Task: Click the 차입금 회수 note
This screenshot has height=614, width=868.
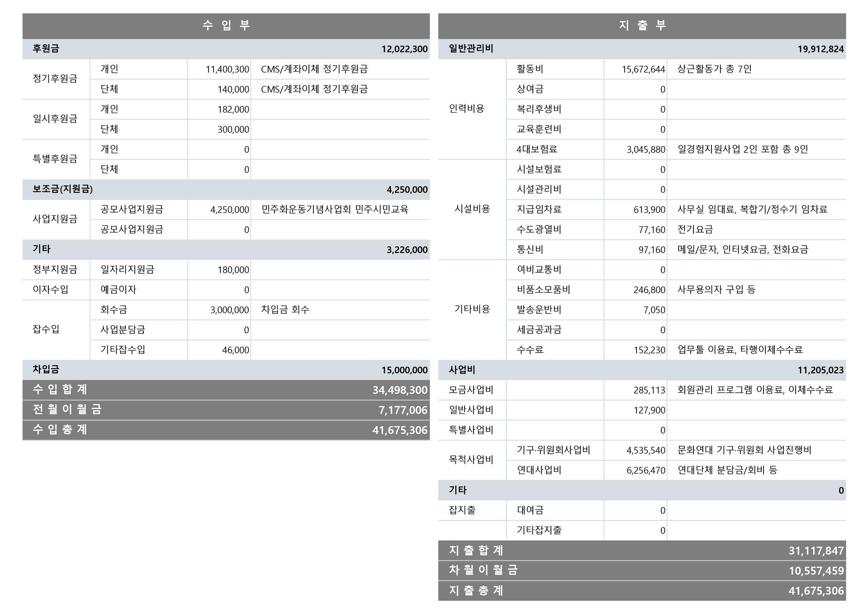Action: pyautogui.click(x=285, y=309)
